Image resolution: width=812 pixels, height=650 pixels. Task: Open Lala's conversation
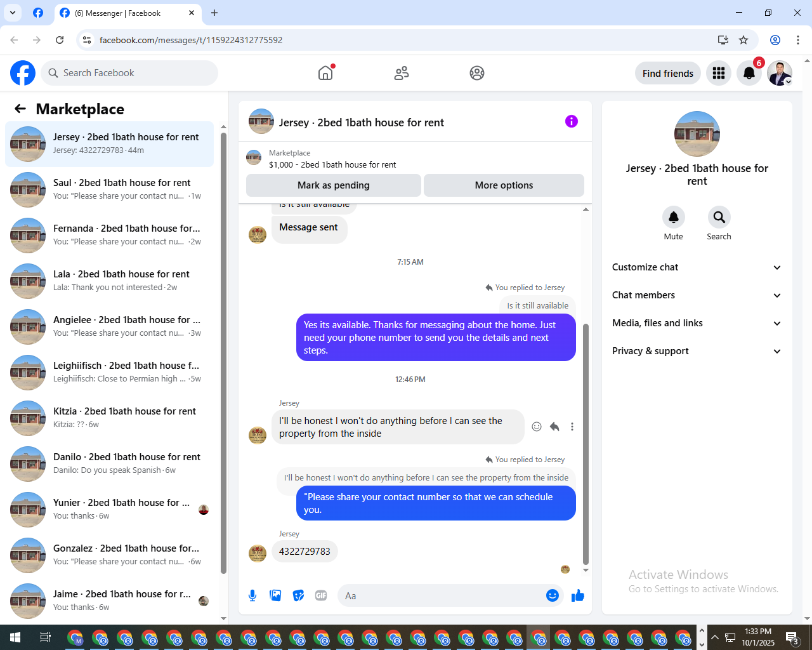(x=109, y=281)
